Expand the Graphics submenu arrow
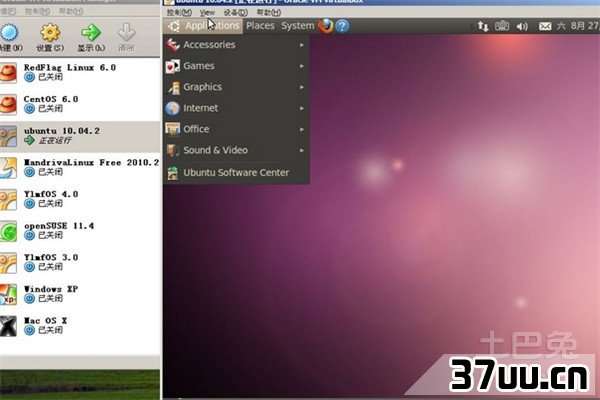Viewport: 600px width, 400px height. point(302,87)
